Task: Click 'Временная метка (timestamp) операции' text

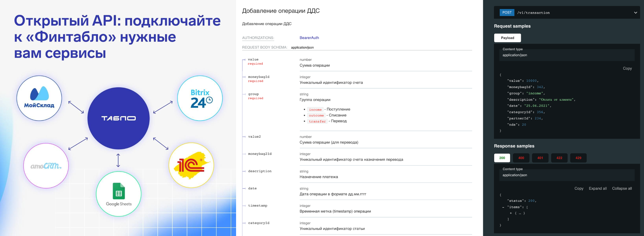Action: pyautogui.click(x=335, y=211)
